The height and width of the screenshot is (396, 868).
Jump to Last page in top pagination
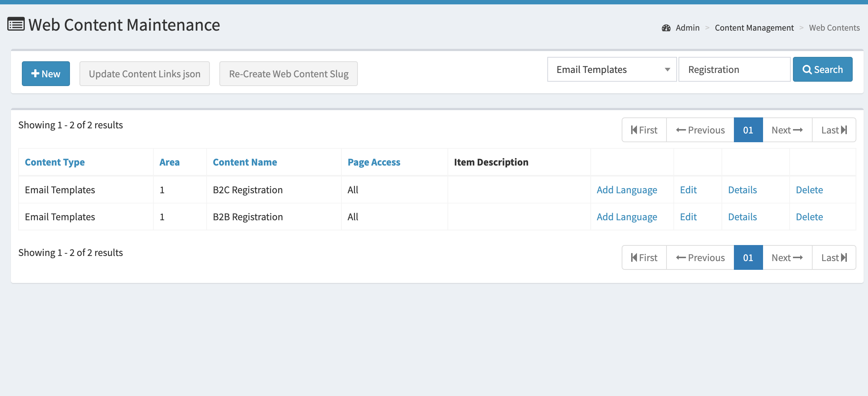834,130
